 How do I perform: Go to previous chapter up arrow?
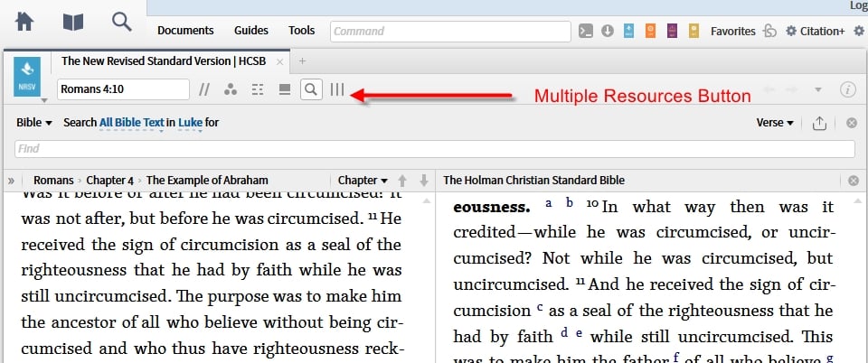coord(402,180)
